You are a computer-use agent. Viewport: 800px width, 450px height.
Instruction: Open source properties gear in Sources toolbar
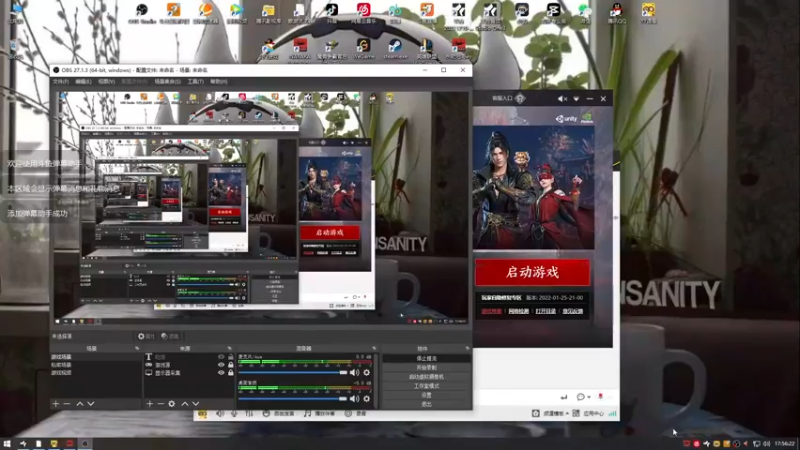171,404
